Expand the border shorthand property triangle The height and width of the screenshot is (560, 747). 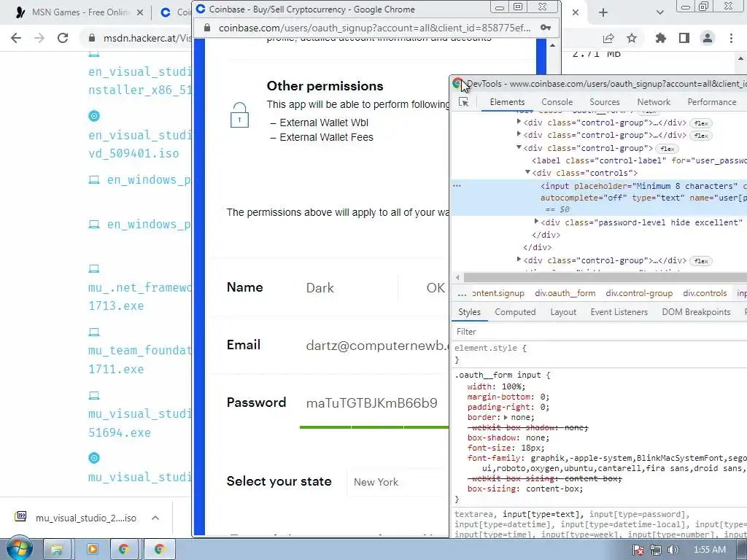click(x=506, y=418)
